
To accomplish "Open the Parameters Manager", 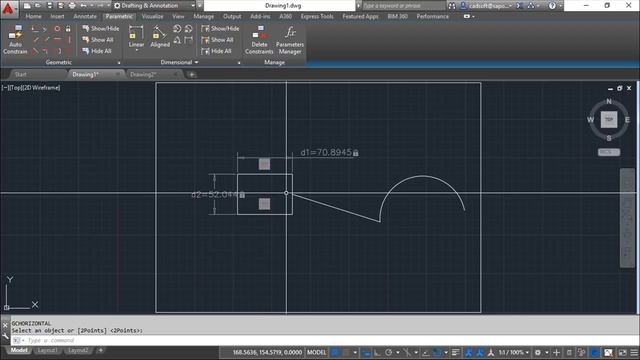I will 290,40.
